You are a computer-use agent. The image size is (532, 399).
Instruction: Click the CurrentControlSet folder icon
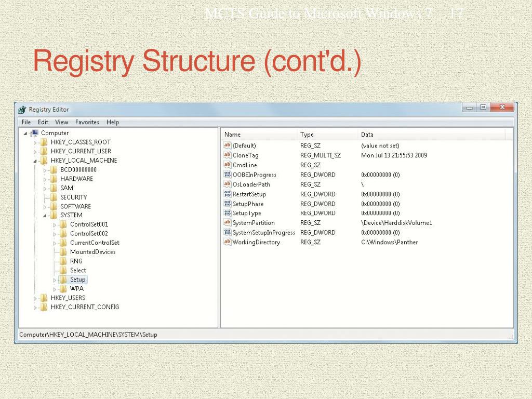63,243
